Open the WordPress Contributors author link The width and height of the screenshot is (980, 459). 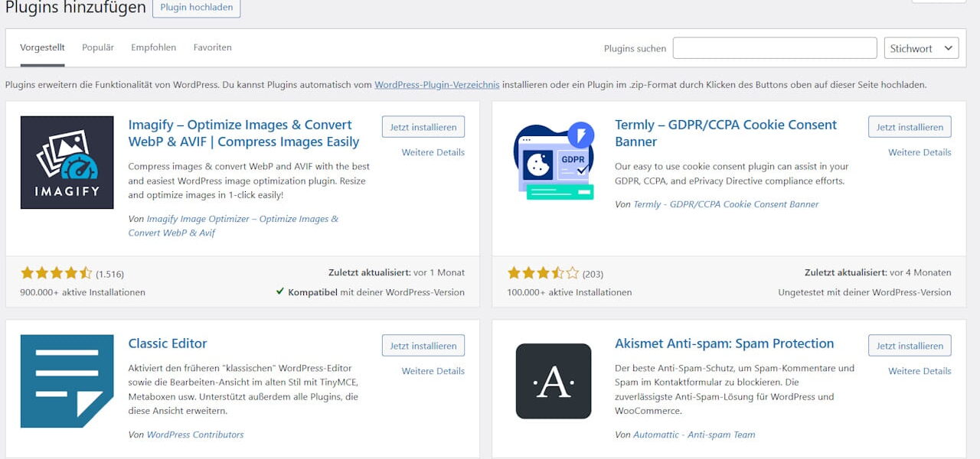pos(195,435)
